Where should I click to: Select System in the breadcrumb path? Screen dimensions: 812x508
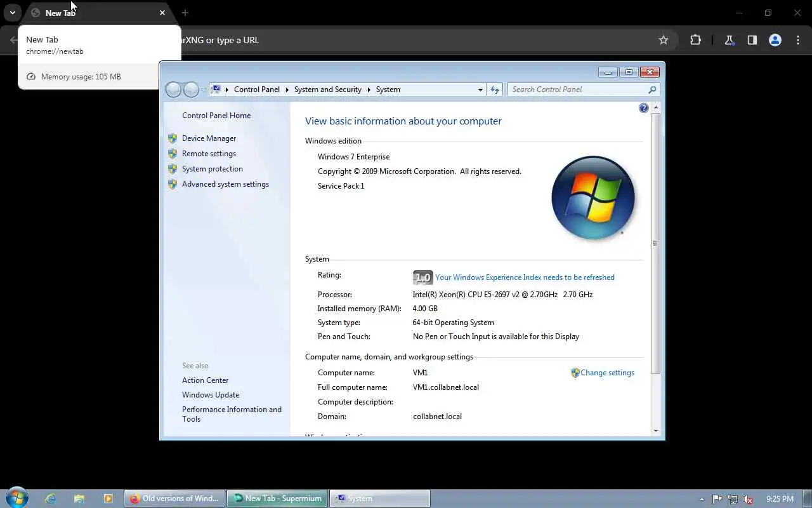point(388,90)
